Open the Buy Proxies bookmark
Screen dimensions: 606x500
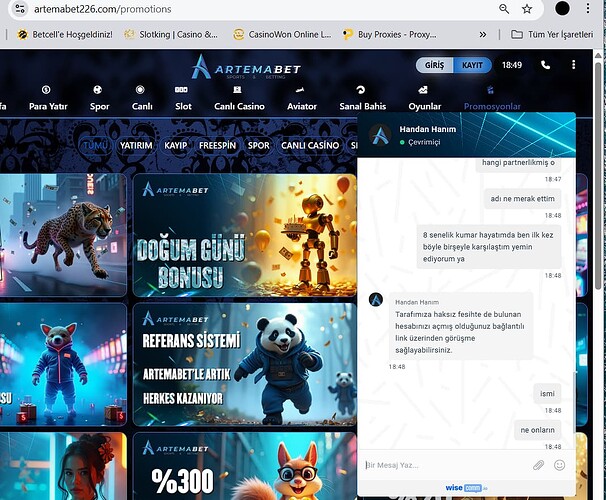pos(390,34)
